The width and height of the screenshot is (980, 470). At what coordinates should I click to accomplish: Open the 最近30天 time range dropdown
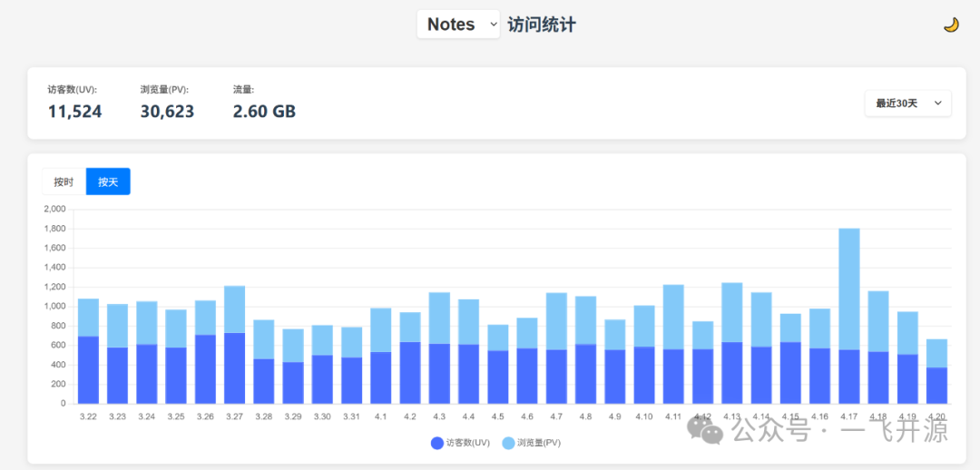pyautogui.click(x=908, y=103)
